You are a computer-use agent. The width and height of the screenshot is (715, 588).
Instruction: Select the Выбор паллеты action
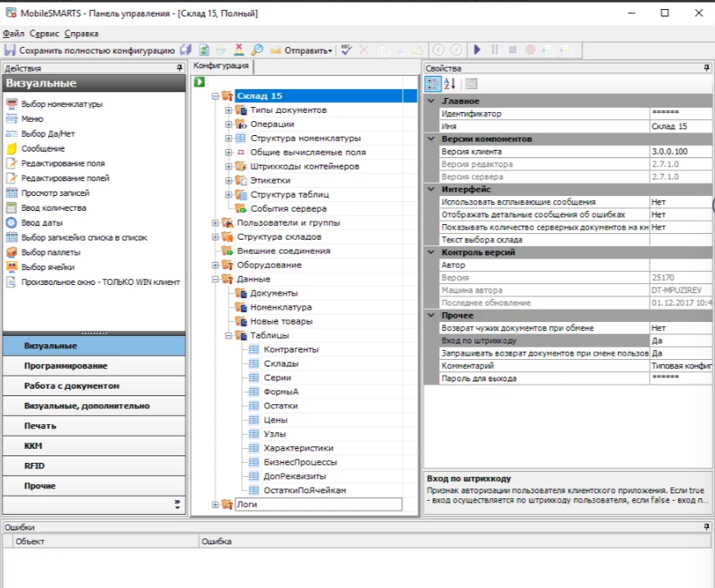[50, 252]
